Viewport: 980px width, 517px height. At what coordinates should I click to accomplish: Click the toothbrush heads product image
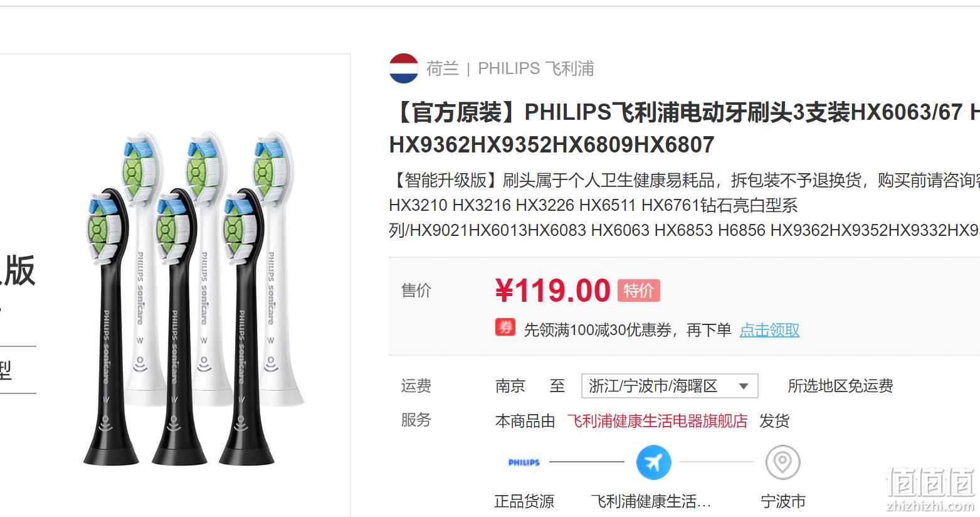193,298
